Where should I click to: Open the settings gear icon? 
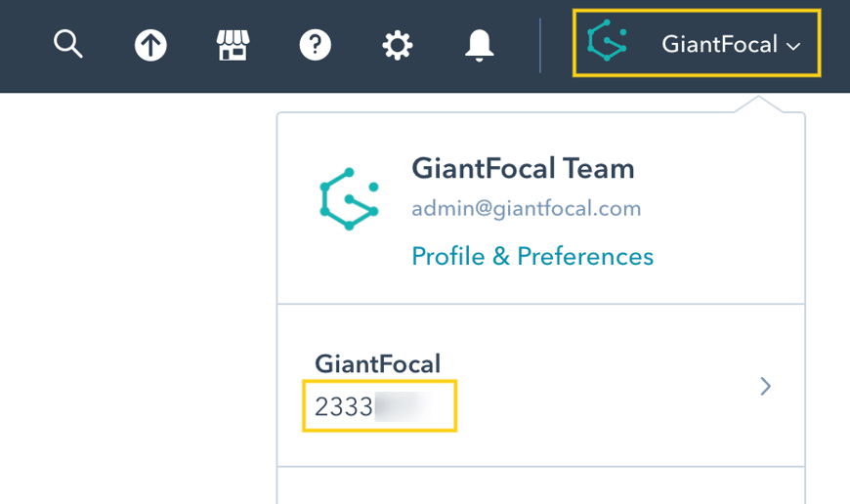click(397, 45)
